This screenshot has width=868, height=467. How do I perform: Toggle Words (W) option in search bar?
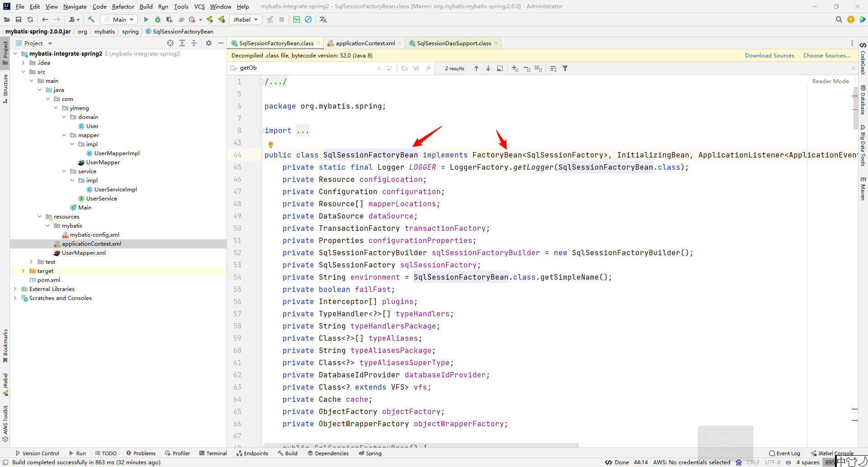pos(416,68)
